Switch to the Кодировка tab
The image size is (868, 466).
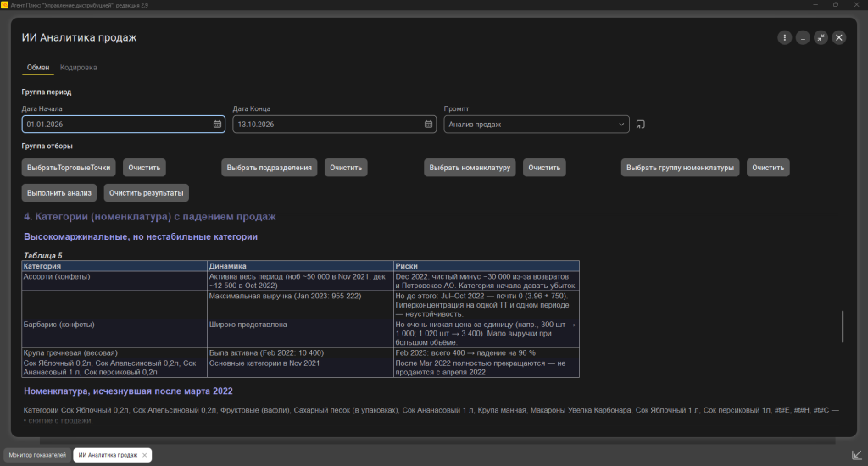pyautogui.click(x=79, y=68)
